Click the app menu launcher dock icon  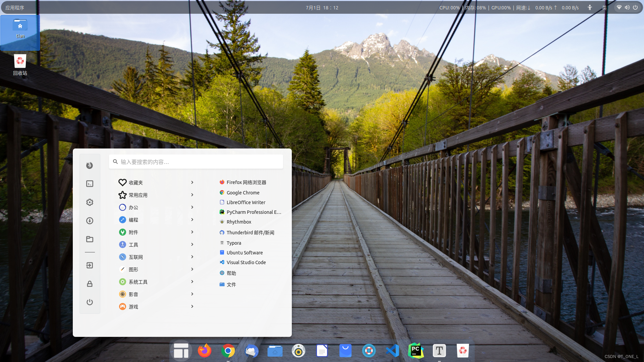[x=181, y=351]
